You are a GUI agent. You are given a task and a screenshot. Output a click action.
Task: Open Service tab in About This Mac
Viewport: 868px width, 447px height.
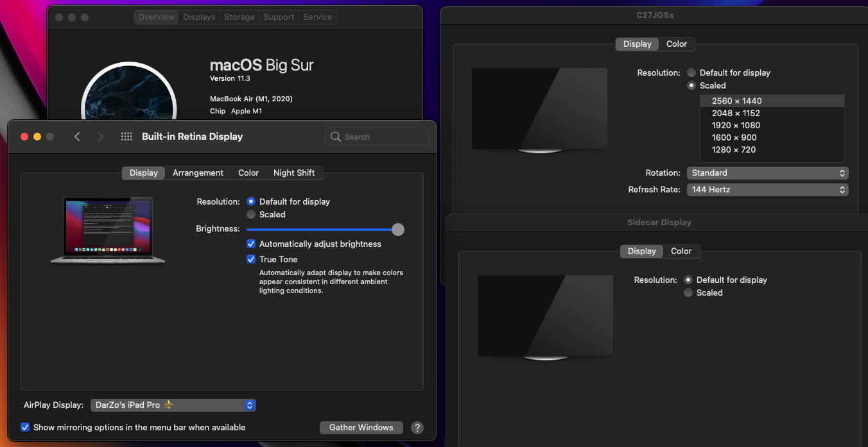point(318,17)
